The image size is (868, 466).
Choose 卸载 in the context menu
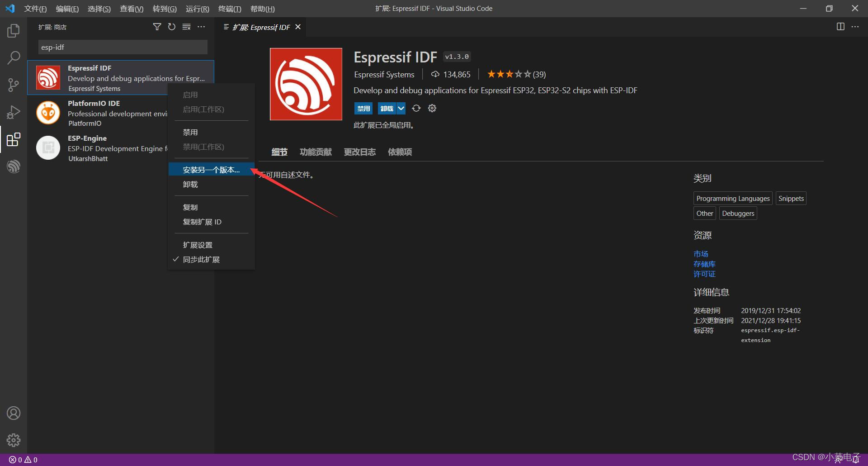click(x=211, y=184)
